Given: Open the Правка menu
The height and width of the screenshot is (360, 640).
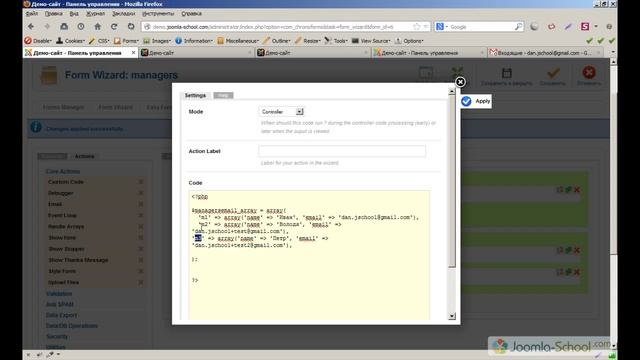Looking at the screenshot, I should tap(53, 13).
